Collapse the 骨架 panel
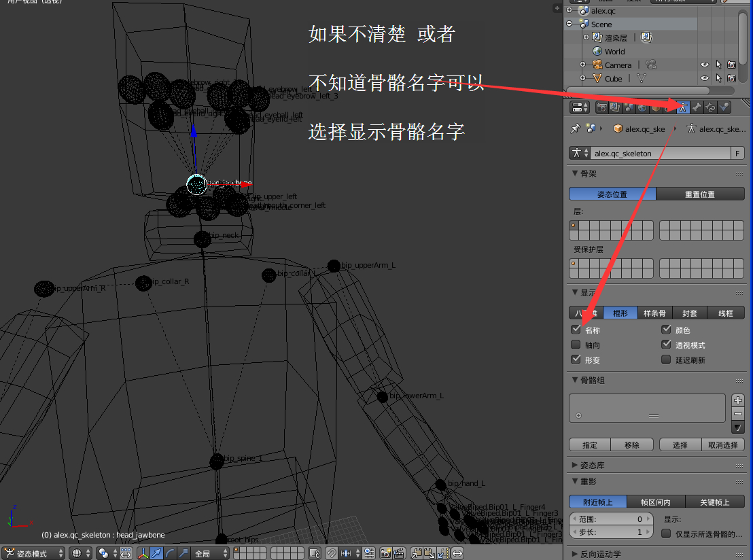 point(575,173)
